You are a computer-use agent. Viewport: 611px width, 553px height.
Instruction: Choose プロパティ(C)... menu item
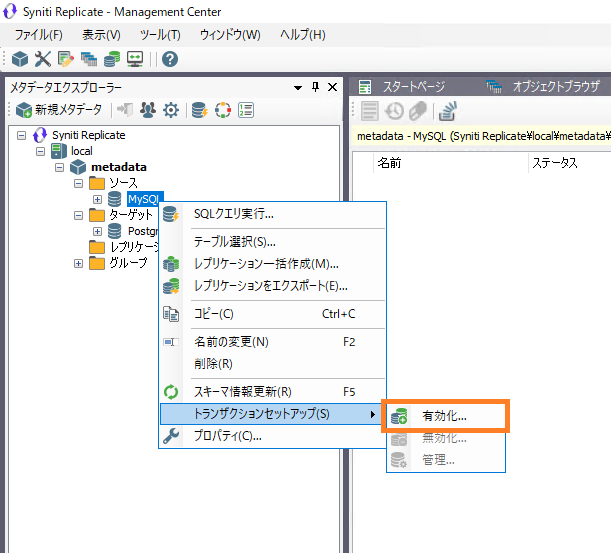[x=273, y=436]
